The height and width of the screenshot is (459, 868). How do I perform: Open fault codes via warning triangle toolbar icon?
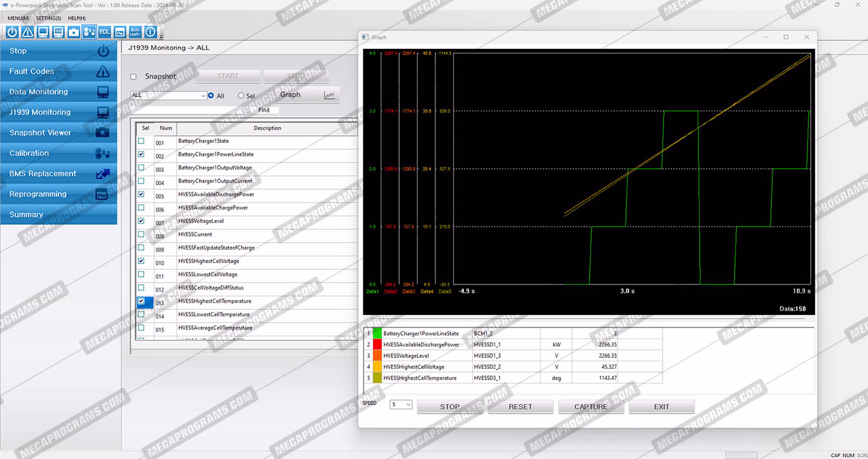point(27,32)
